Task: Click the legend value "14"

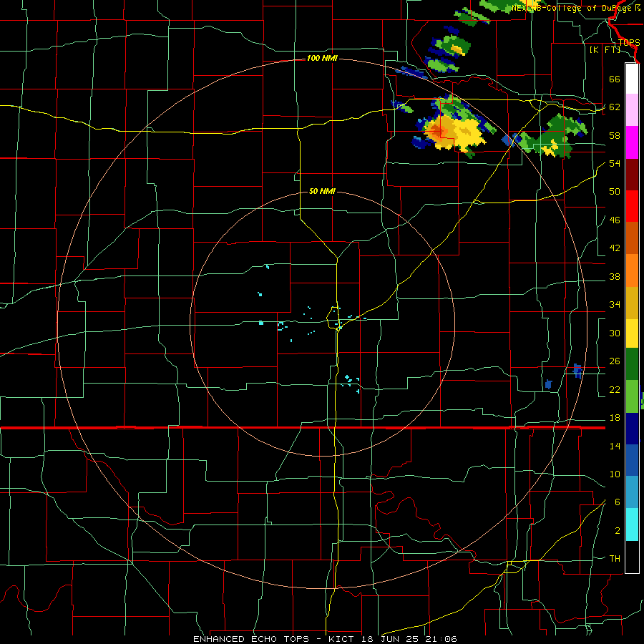Action: (x=615, y=447)
